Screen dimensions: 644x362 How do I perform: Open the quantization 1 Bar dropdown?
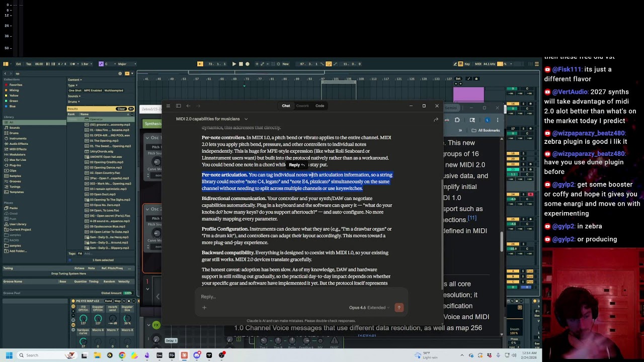86,64
